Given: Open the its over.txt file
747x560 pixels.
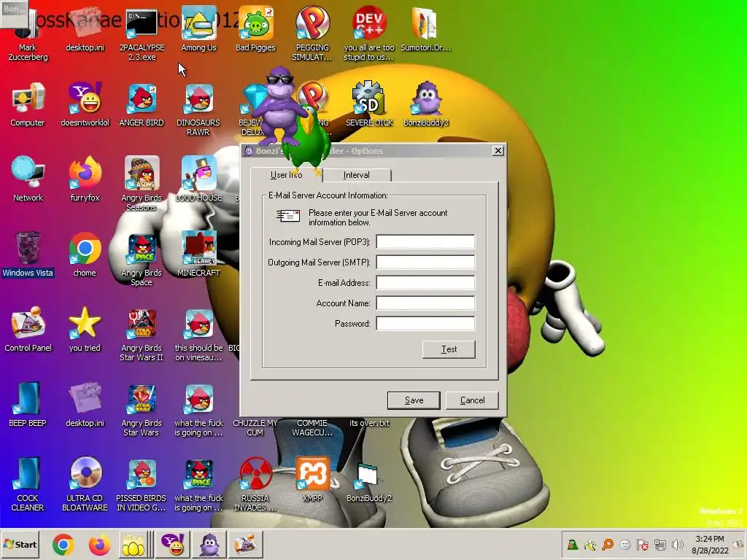Looking at the screenshot, I should tap(369, 423).
